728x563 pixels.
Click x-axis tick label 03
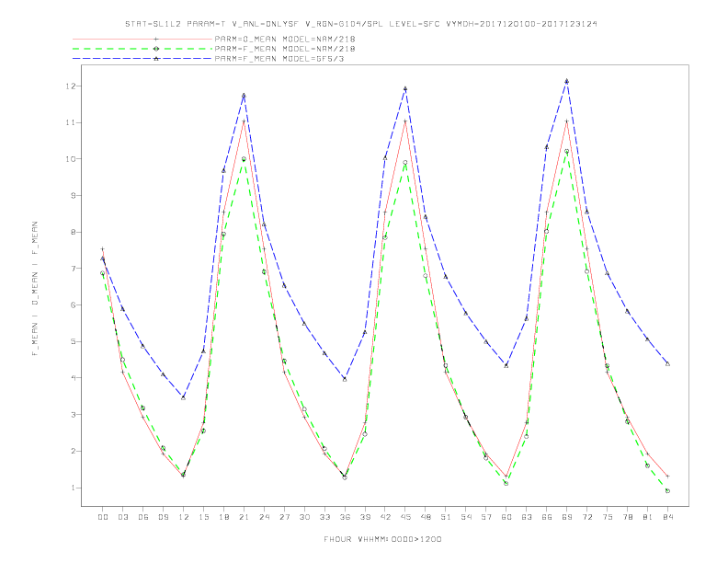point(122,517)
